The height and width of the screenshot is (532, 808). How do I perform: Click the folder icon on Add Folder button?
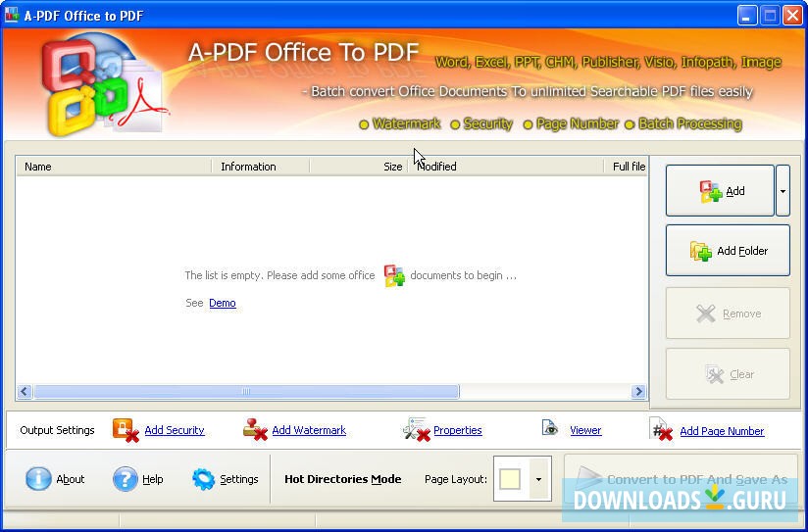coord(701,251)
